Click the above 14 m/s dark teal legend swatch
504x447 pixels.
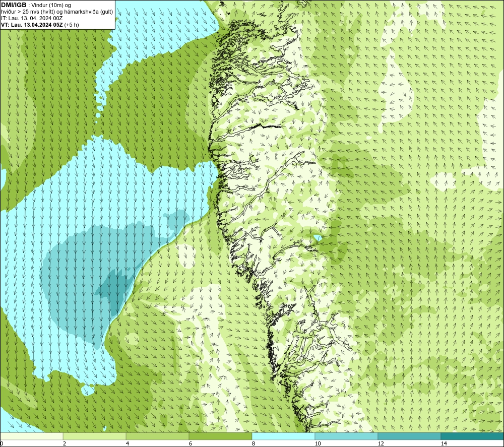[472, 436]
